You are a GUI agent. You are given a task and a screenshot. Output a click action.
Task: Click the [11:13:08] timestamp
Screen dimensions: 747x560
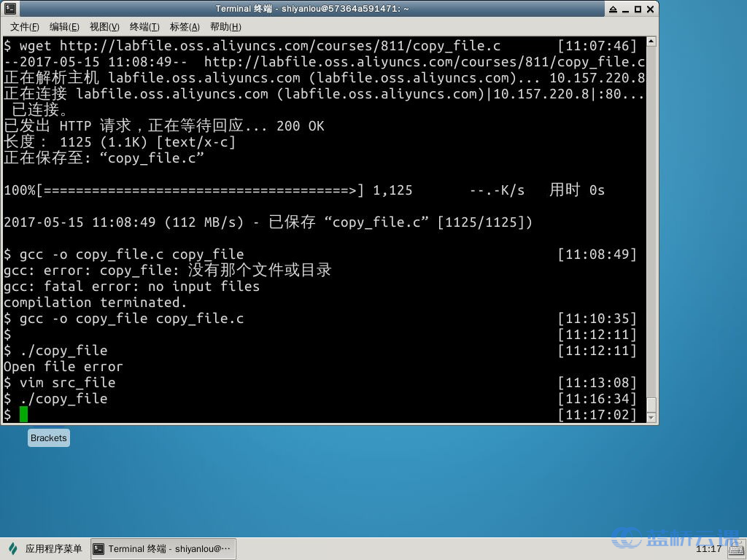pos(597,382)
